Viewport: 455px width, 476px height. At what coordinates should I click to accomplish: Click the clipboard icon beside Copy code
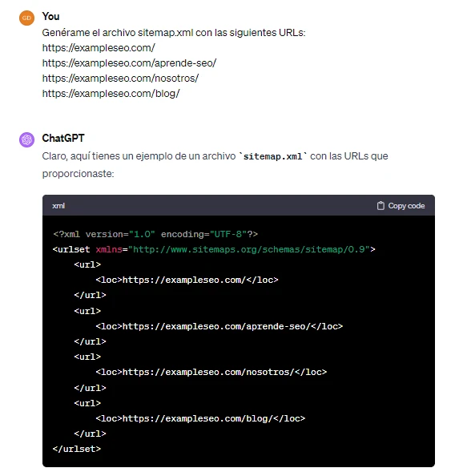381,205
